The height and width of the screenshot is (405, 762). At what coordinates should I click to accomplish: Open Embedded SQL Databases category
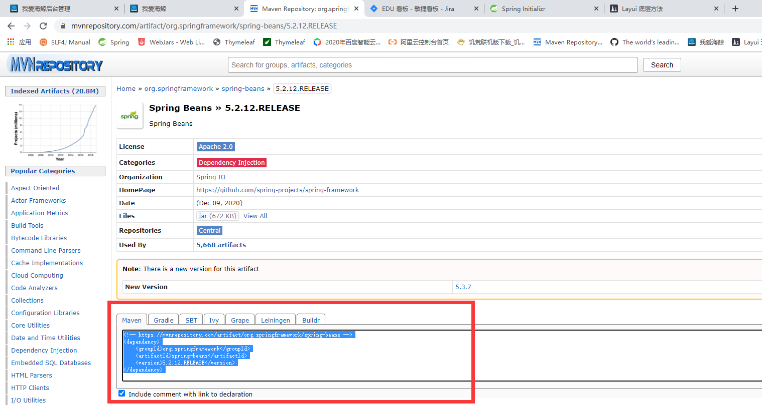[51, 363]
